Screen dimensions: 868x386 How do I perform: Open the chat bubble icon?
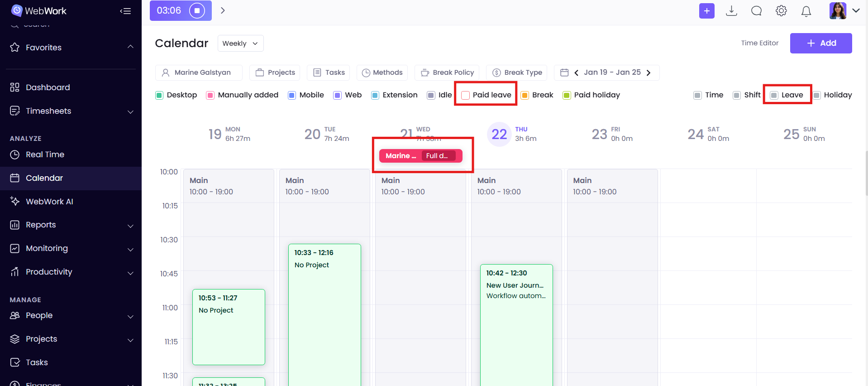point(756,11)
